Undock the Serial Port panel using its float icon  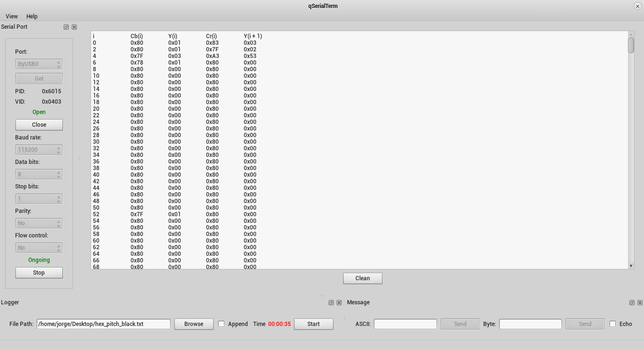point(66,27)
